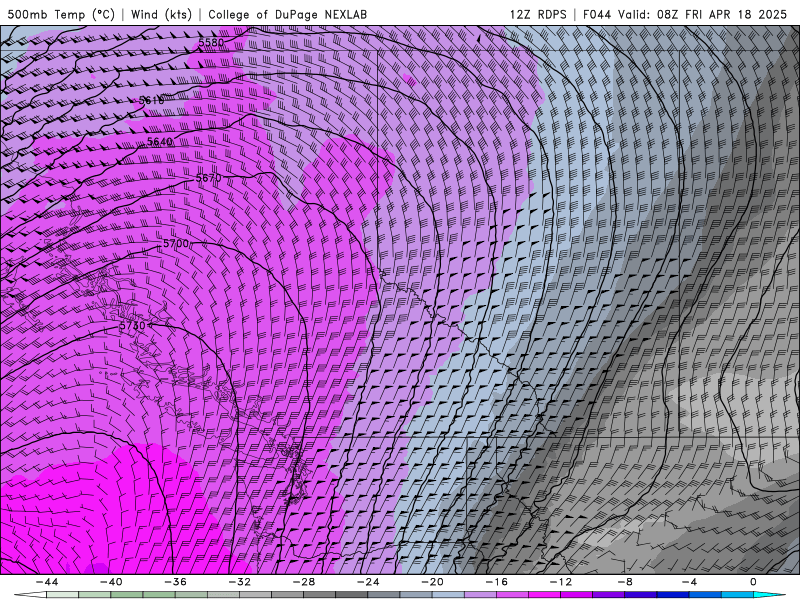
Task: Click the 5610 height contour label
Action: pyautogui.click(x=152, y=101)
